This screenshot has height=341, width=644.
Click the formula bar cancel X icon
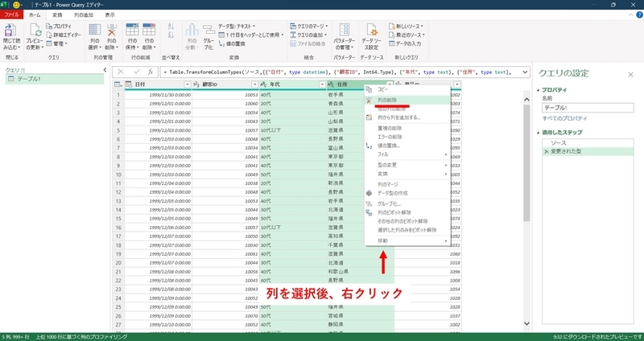click(x=121, y=72)
